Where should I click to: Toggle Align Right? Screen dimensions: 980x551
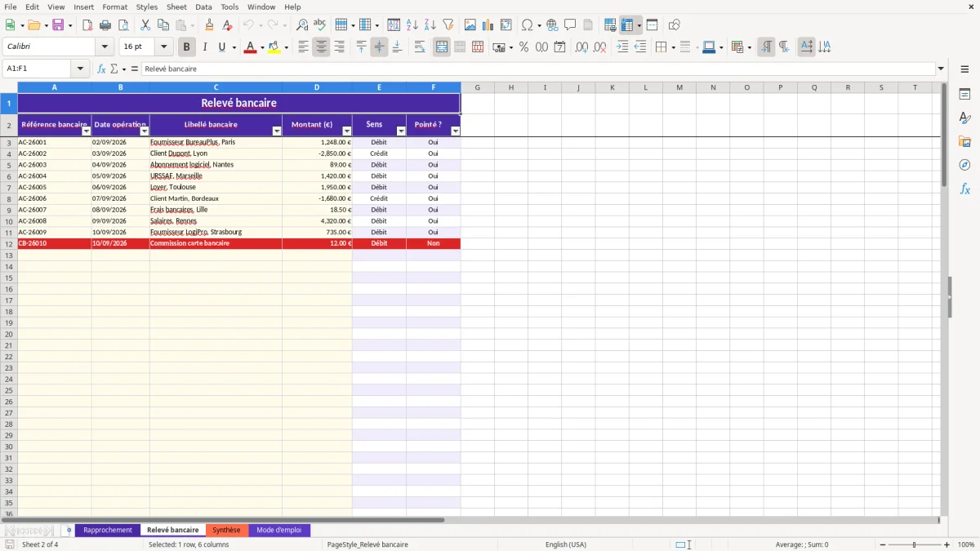[339, 47]
